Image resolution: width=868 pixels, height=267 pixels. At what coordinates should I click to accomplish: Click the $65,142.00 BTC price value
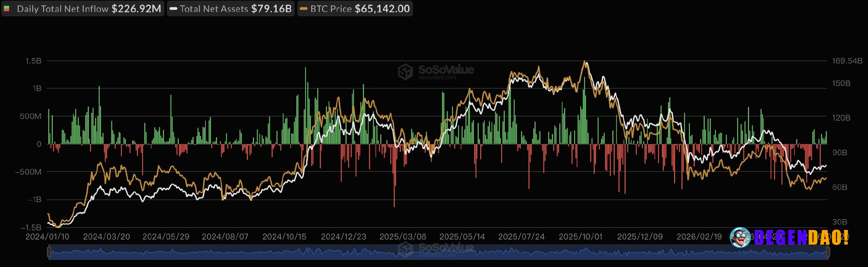382,8
